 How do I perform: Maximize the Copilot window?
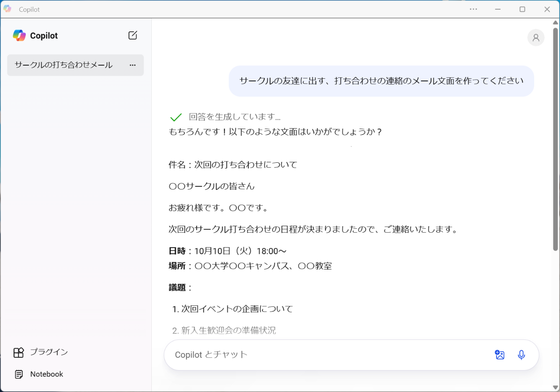coord(522,9)
